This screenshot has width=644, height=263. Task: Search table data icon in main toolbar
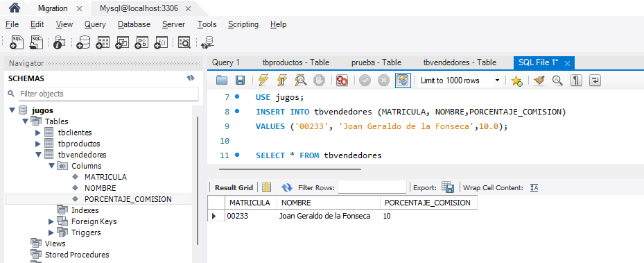click(184, 42)
